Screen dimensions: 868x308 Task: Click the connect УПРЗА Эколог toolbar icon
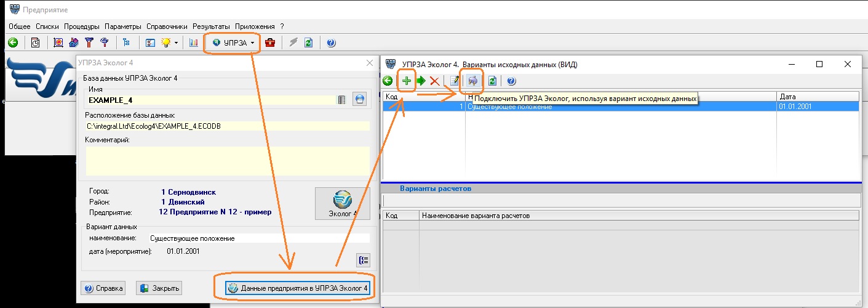473,81
